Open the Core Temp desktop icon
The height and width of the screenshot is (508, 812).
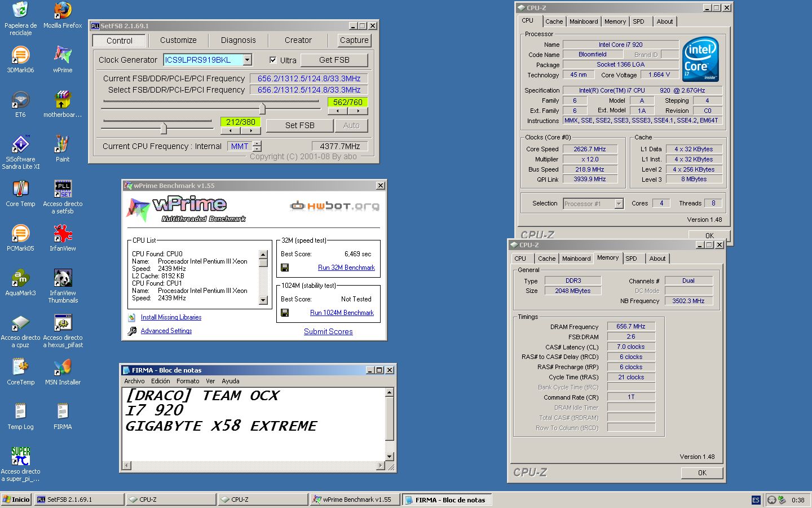click(x=20, y=189)
